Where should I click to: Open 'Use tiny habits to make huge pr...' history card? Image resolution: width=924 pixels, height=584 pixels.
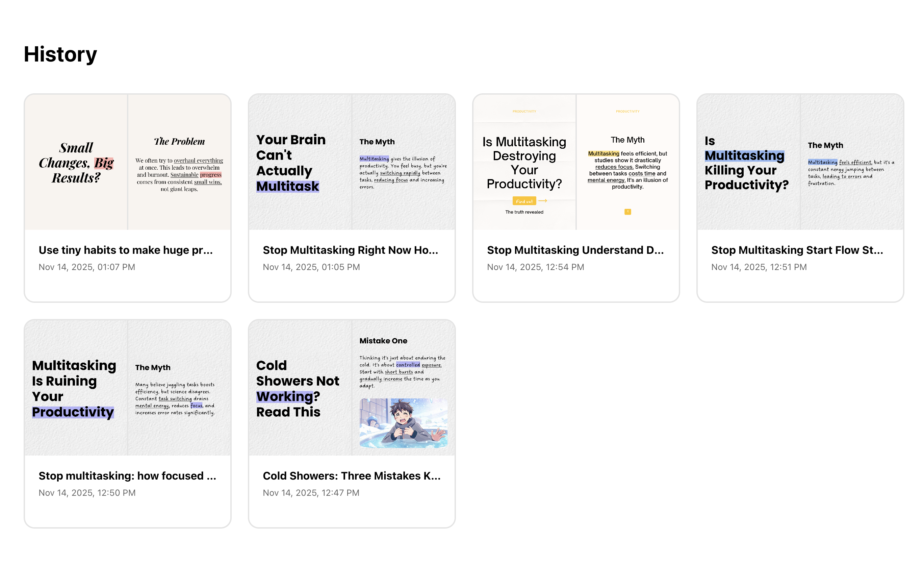pyautogui.click(x=126, y=250)
